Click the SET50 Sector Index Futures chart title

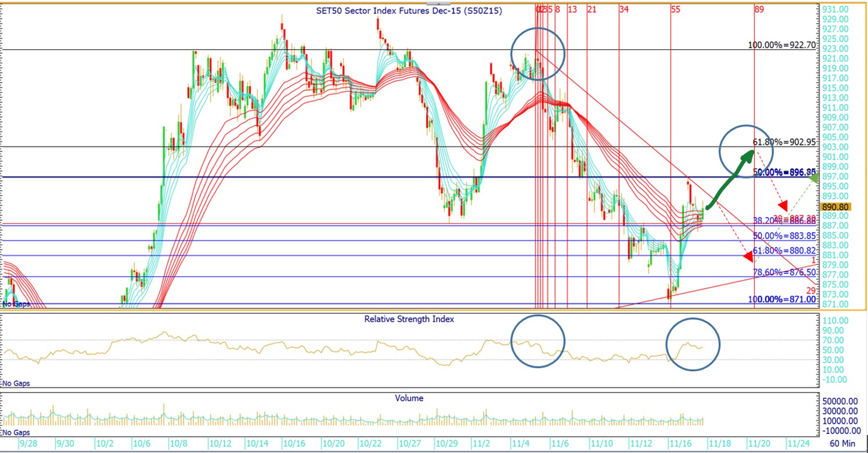tap(409, 10)
